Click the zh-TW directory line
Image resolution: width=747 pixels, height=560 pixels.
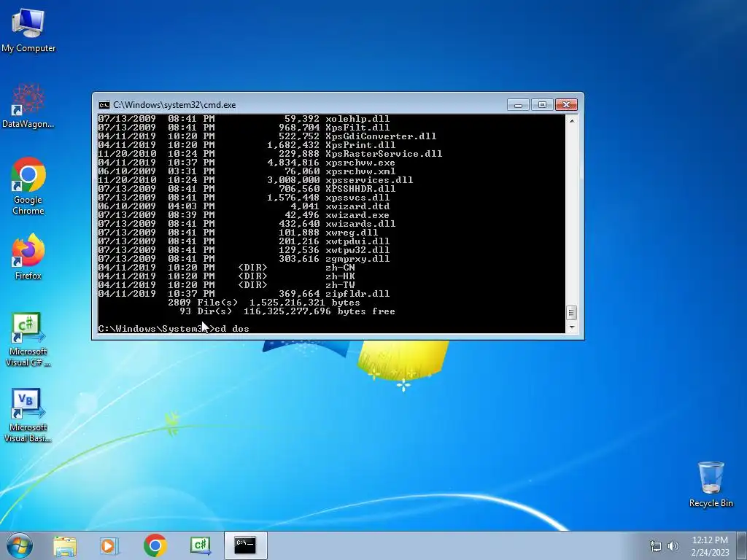coord(227,285)
